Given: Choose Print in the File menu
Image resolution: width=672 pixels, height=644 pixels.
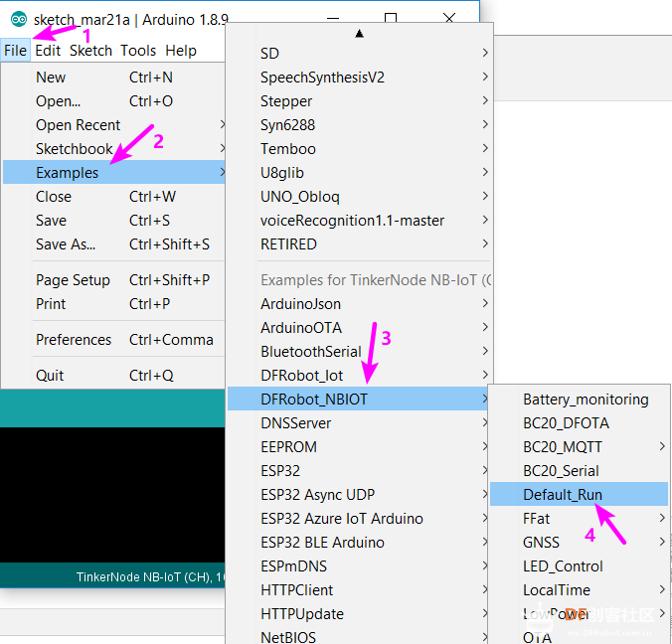Looking at the screenshot, I should point(114,304).
